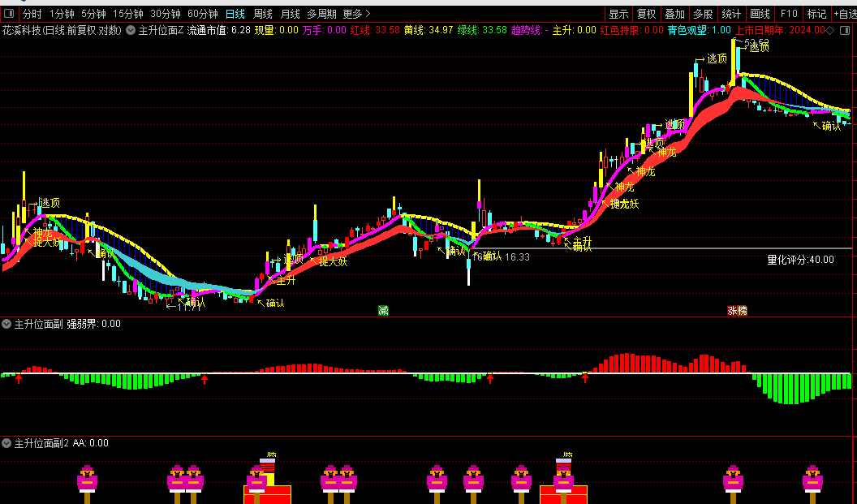Click the 53.52 high price label
The width and height of the screenshot is (857, 504).
pos(757,42)
